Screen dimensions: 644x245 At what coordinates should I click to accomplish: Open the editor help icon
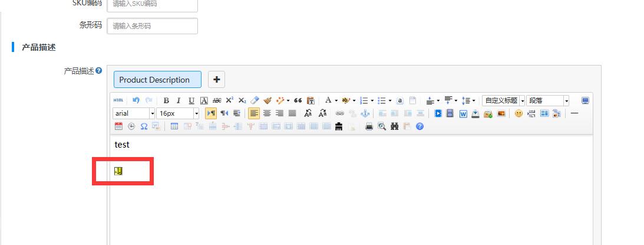click(420, 126)
